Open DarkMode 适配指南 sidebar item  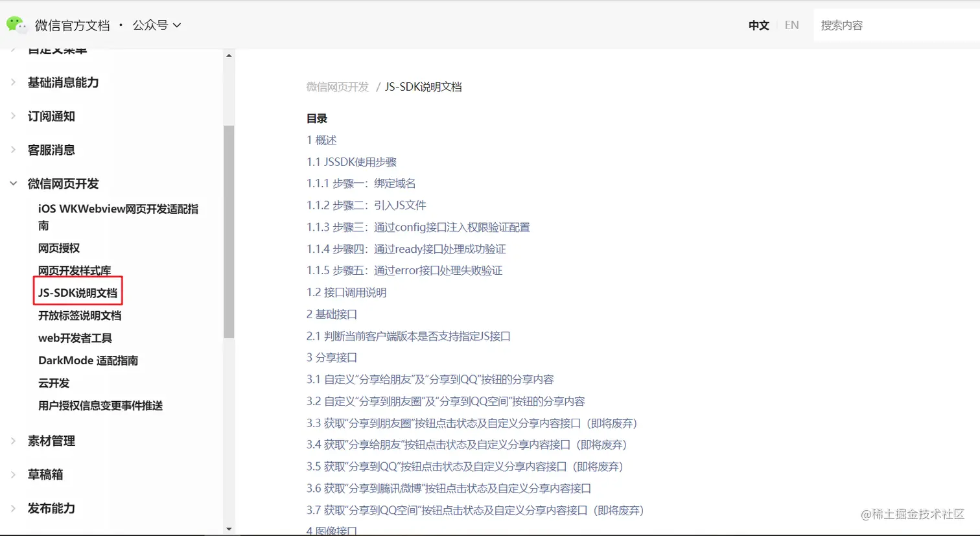coord(88,360)
